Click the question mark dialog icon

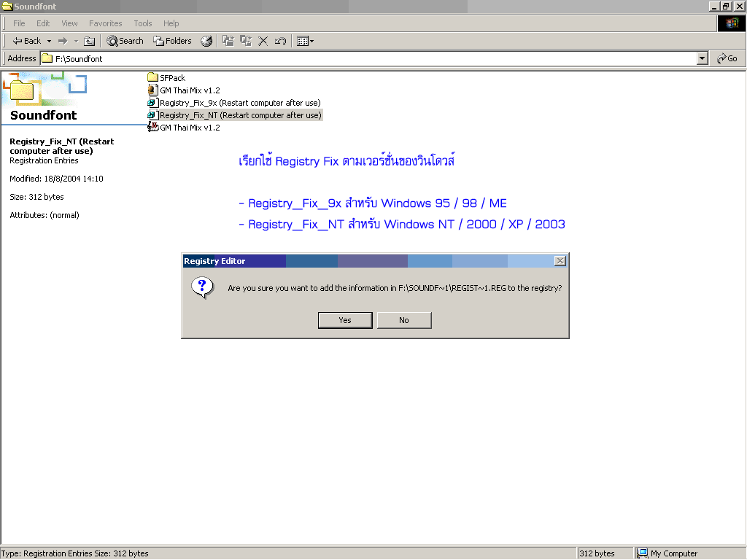pyautogui.click(x=203, y=287)
